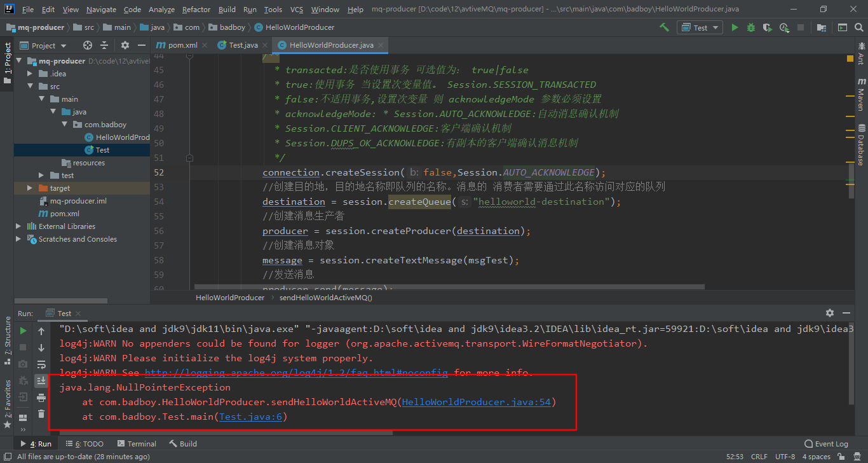This screenshot has height=463, width=868.
Task: Open the Navigate menu
Action: click(102, 10)
